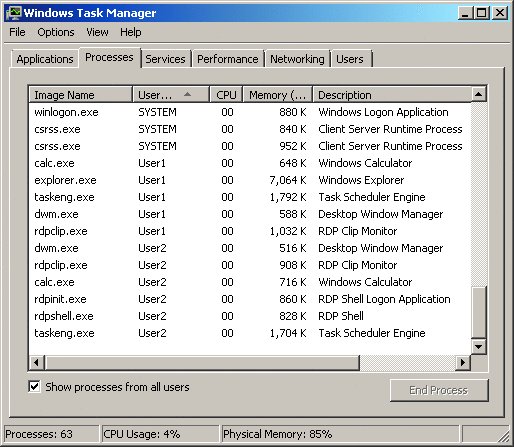Click the horizontal scrollbar right arrow
The image size is (514, 447).
[x=463, y=362]
